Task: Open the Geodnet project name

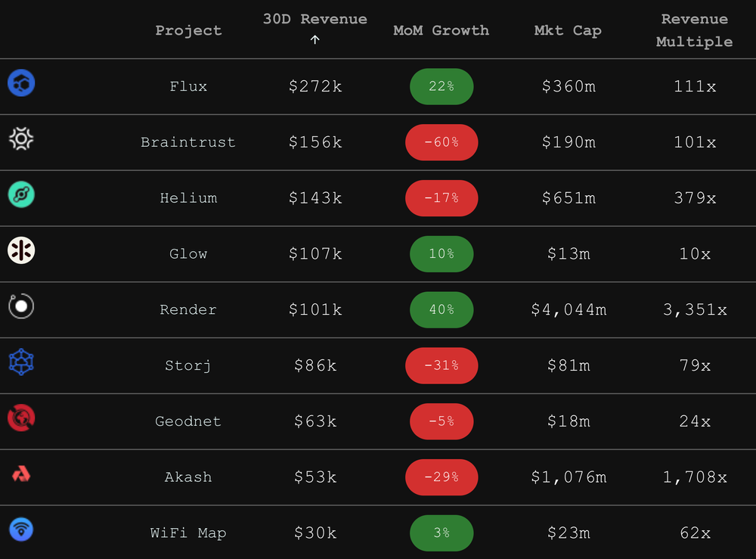Action: [x=188, y=421]
